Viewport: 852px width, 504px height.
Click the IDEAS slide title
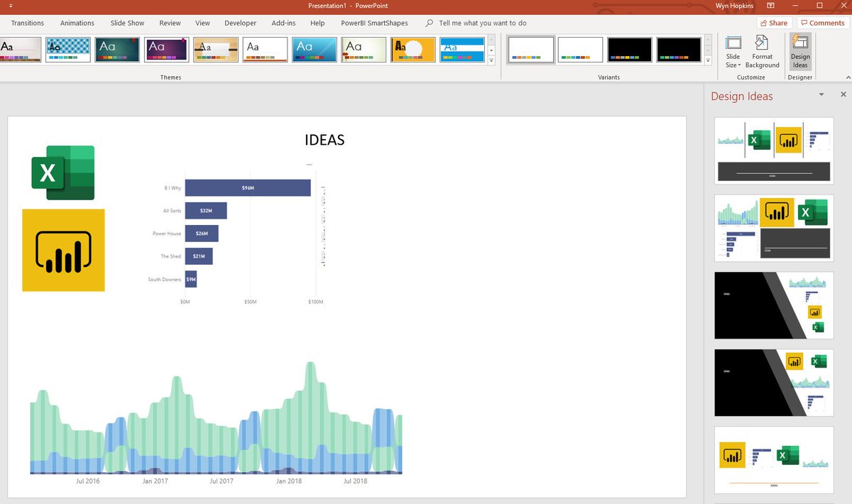(324, 140)
